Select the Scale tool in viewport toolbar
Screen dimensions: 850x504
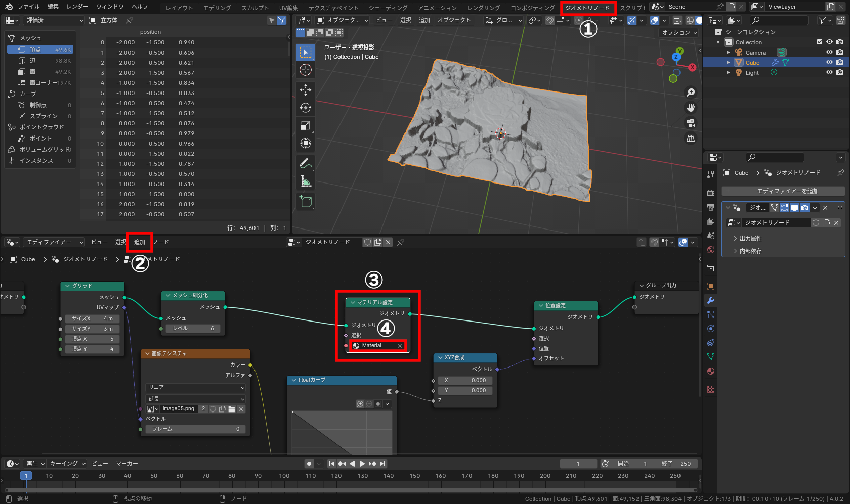point(306,125)
